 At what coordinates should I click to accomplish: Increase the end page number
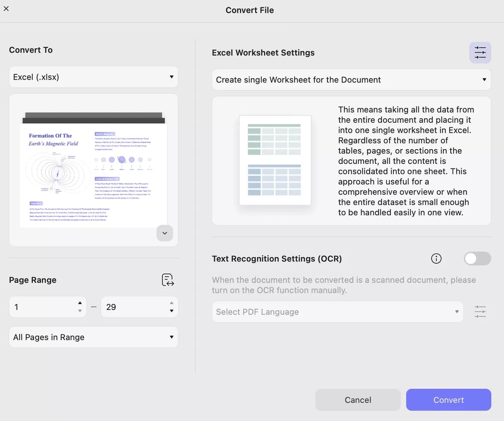click(172, 303)
